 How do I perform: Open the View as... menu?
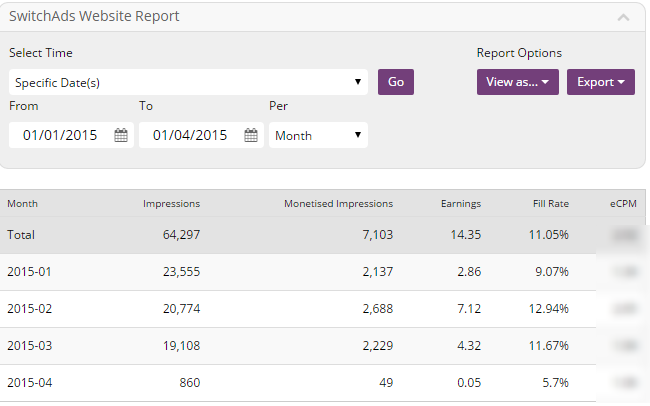(x=517, y=82)
